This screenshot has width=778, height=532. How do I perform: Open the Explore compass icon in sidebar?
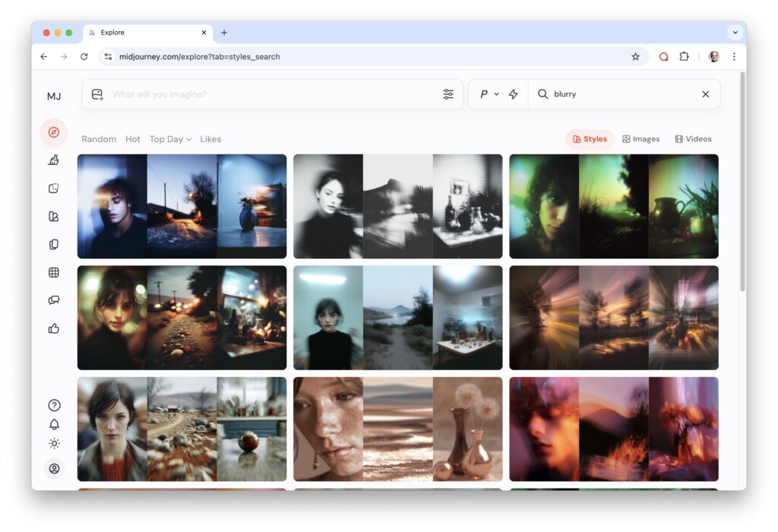click(x=53, y=132)
